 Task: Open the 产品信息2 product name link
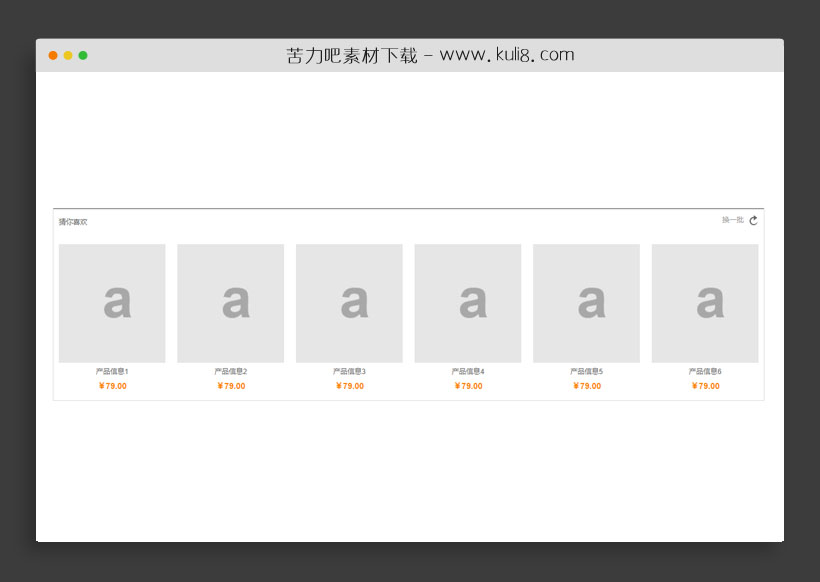[x=230, y=372]
